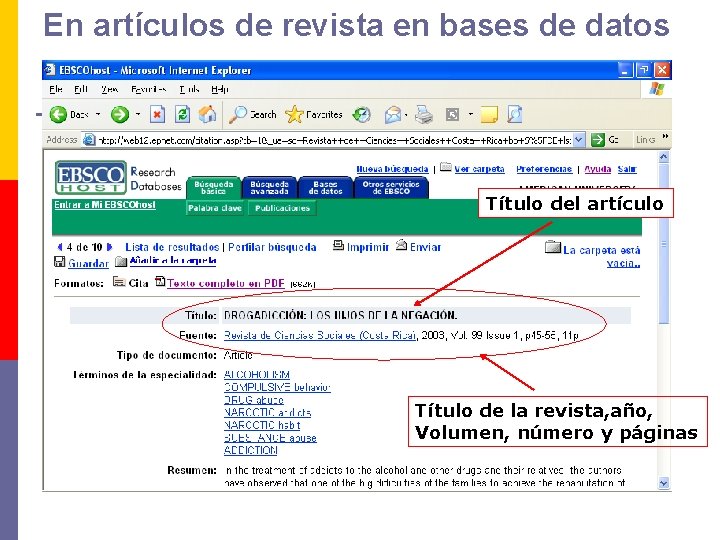Screen dimensions: 720x540
Task: Expand the Links toolbar chevron
Action: tap(665, 136)
